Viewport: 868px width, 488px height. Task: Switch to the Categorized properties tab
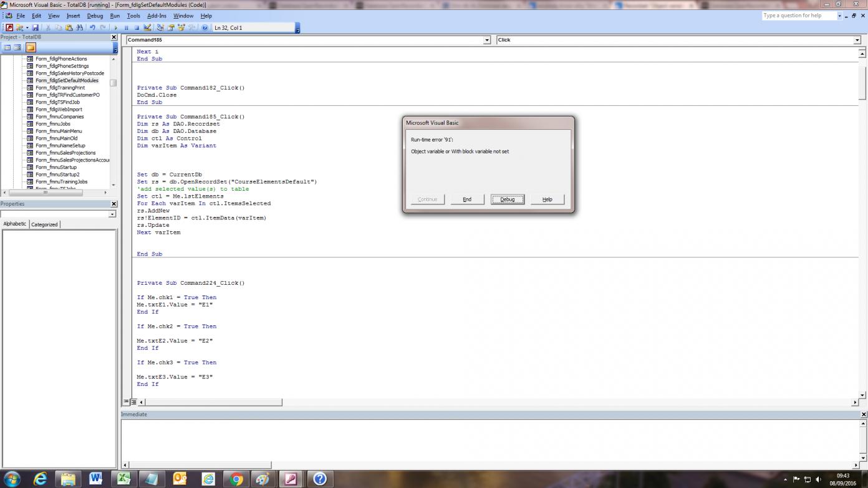pyautogui.click(x=44, y=224)
